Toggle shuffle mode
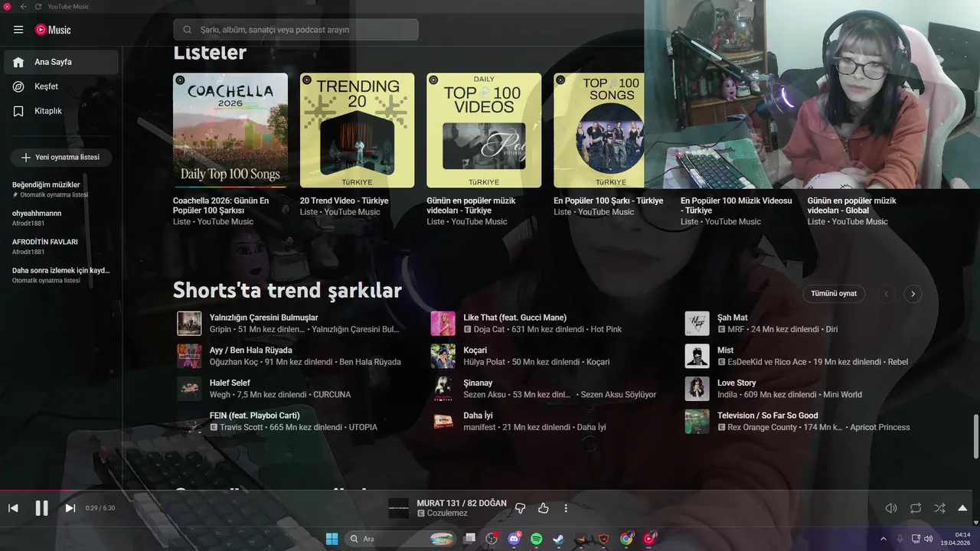Viewport: 980px width, 551px height. click(939, 508)
